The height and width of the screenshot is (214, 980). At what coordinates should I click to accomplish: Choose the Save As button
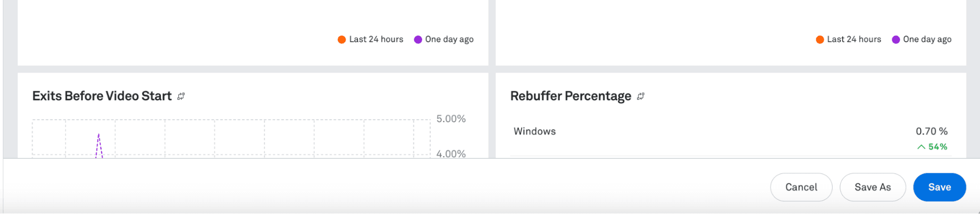873,187
